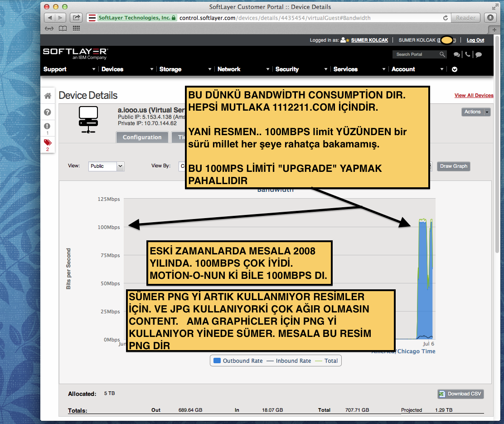This screenshot has height=424, width=504.
Task: Open the Top Sites grid icon
Action: [x=76, y=29]
